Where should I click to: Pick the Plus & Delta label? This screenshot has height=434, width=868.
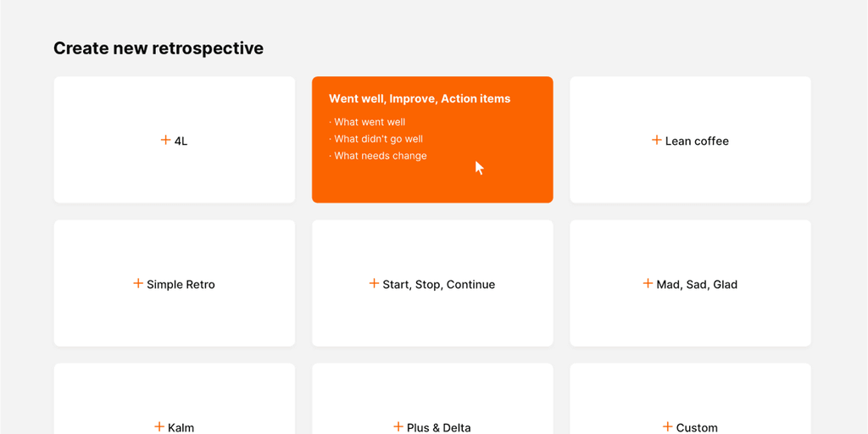[438, 427]
